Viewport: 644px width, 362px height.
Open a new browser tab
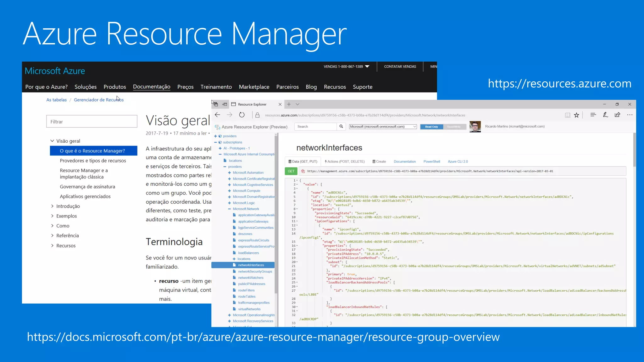[x=289, y=104]
